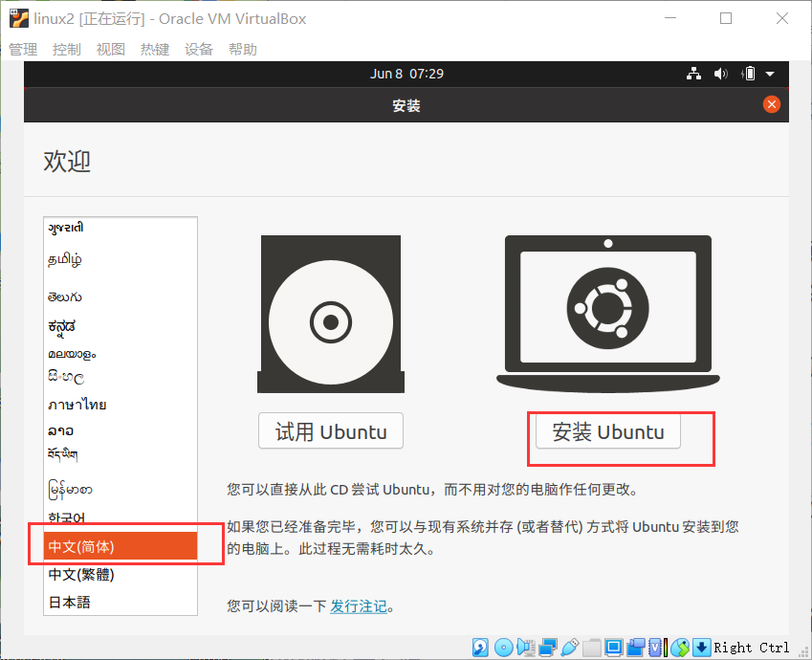The image size is (812, 660).
Task: Click the mouse integration icon in status bar
Action: pos(680,648)
